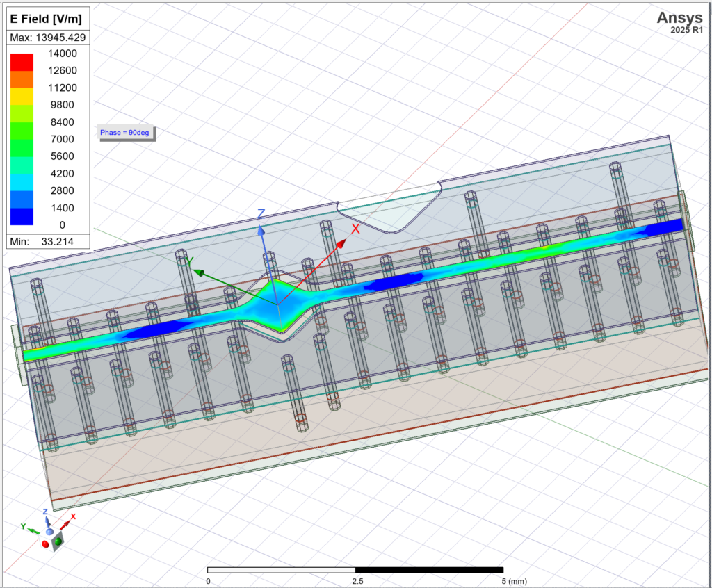
Task: Click the 5 (mm) scale bar label
Action: coord(515,581)
